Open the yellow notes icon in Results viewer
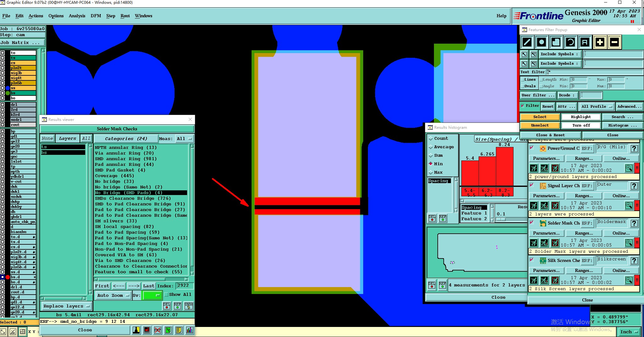The image size is (644, 337). point(179,330)
